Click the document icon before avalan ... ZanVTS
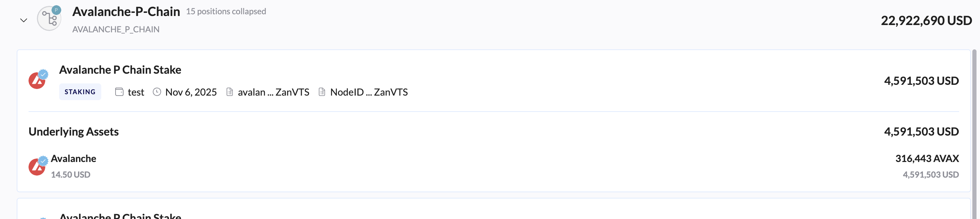980x219 pixels. (x=229, y=92)
